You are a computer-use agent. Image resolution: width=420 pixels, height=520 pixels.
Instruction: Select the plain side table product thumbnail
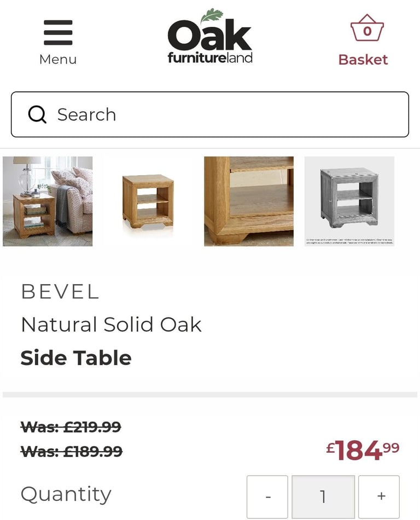coord(148,201)
